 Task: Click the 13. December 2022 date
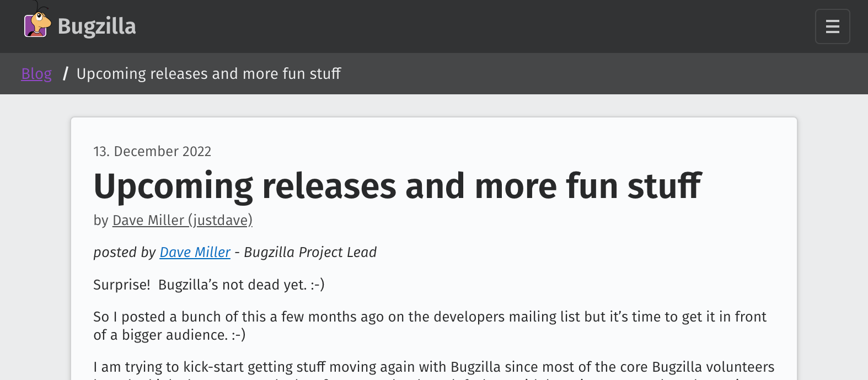coord(152,152)
